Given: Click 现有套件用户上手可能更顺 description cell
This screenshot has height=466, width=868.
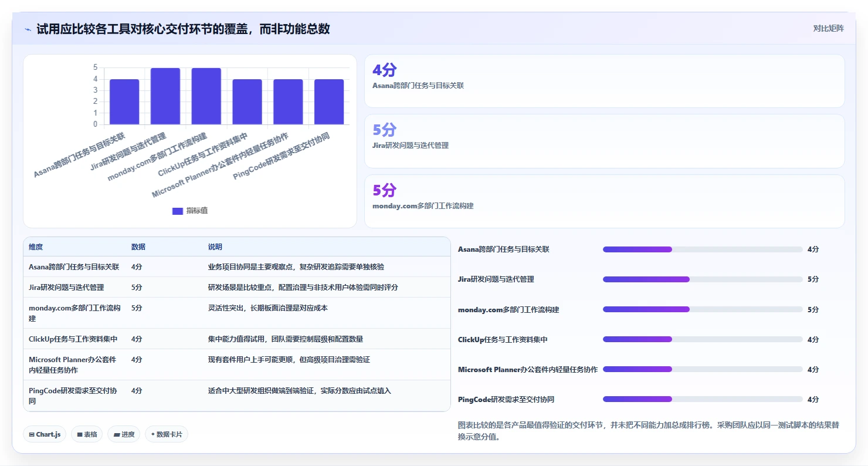Looking at the screenshot, I should [289, 360].
